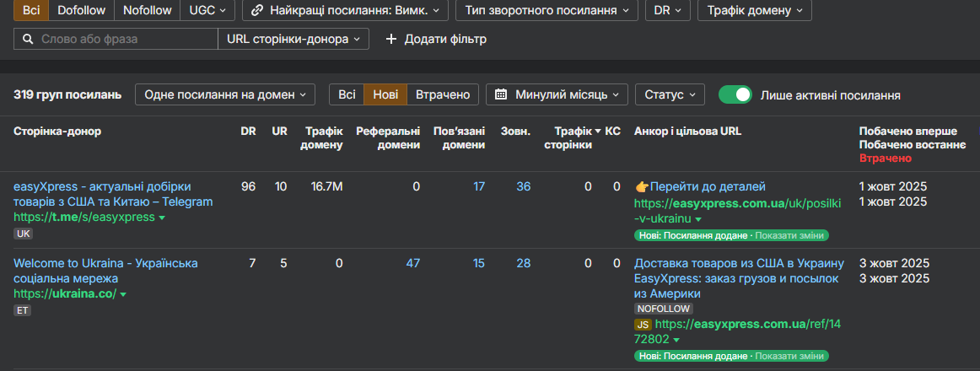
Task: Select the Dofollow filter option
Action: 82,11
